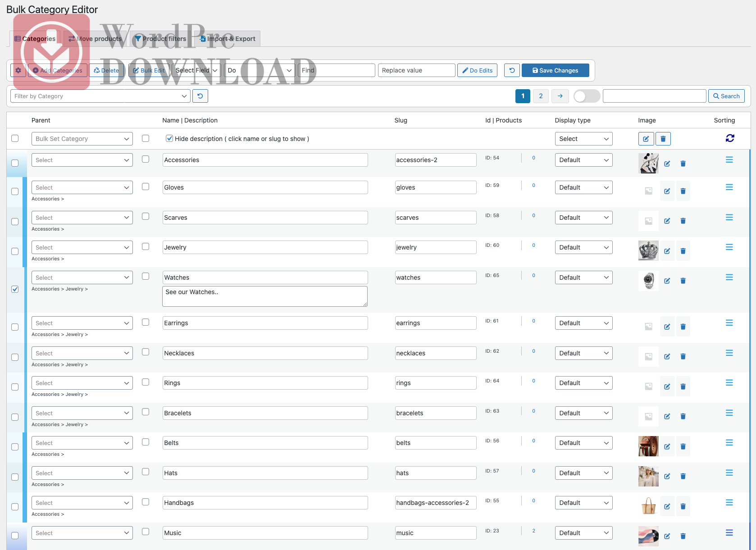Click the Search button
The image size is (756, 550).
pos(726,96)
